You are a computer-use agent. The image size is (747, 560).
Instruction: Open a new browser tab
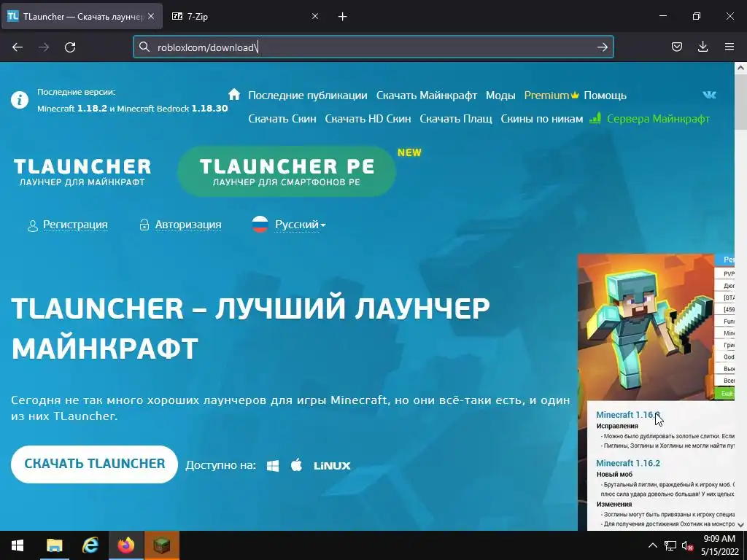(342, 17)
